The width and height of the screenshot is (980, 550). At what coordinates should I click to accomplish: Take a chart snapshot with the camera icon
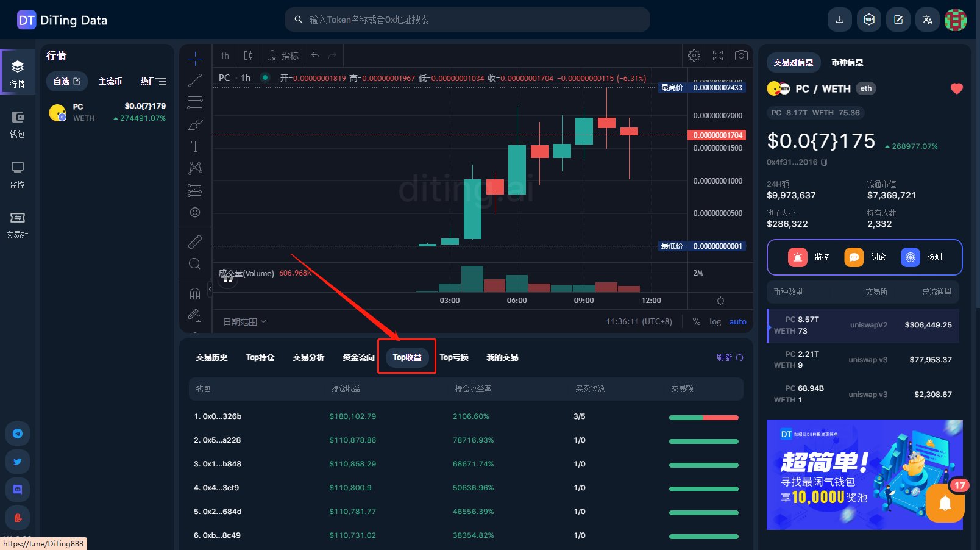pos(741,55)
